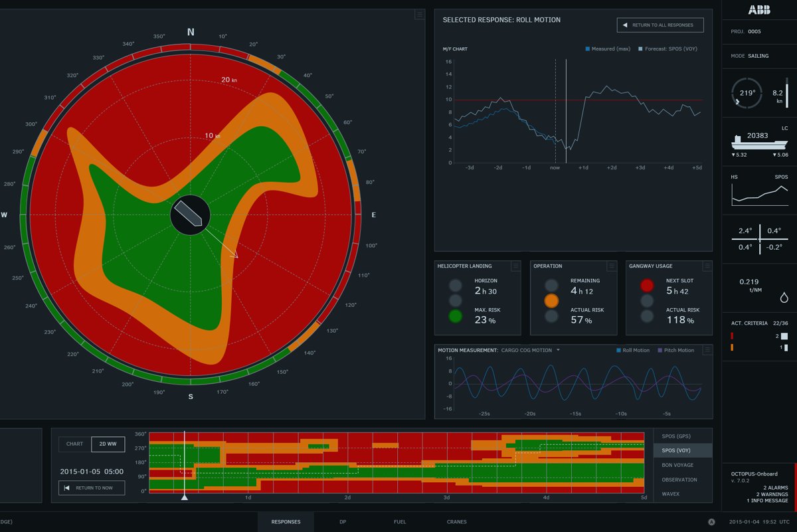The width and height of the screenshot is (797, 532).
Task: Click the N compass label on polar plot
Action: (191, 32)
